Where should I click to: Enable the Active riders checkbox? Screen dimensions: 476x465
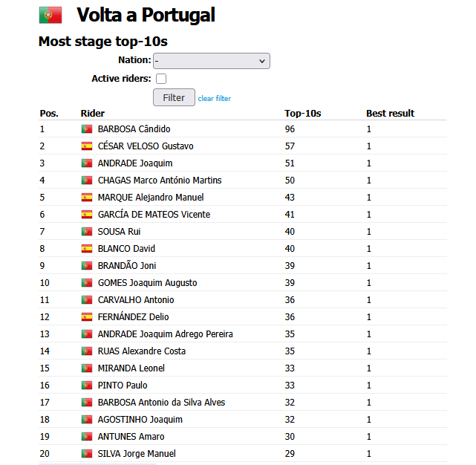click(x=161, y=79)
